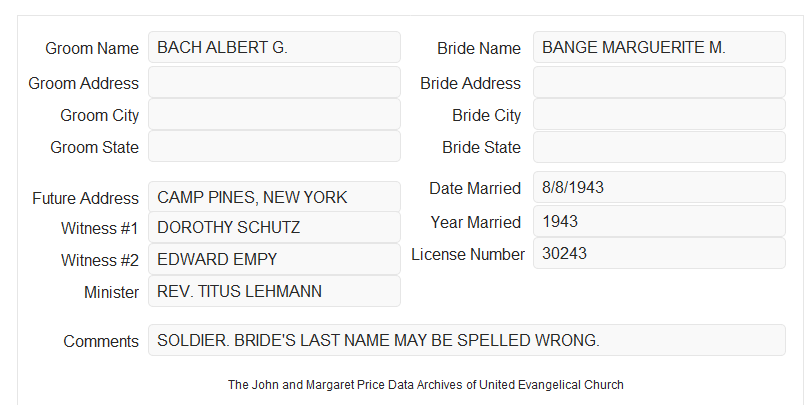This screenshot has height=405, width=805.
Task: Click the John and Margaret Price archives footer text
Action: click(x=426, y=385)
